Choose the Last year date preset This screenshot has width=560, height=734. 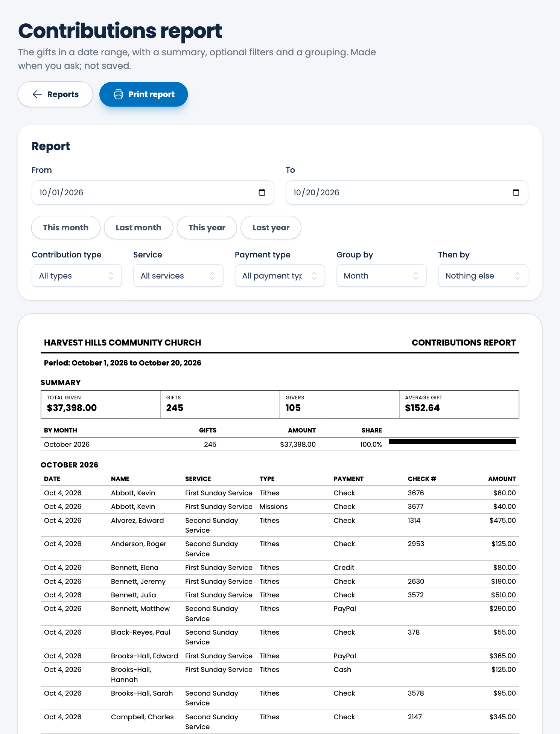point(271,227)
